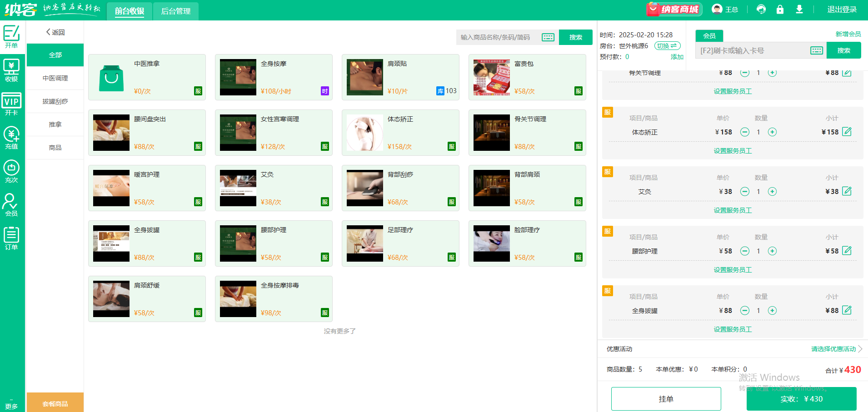Open the 充值 recharge sidebar icon
868x412 pixels.
pyautogui.click(x=11, y=138)
